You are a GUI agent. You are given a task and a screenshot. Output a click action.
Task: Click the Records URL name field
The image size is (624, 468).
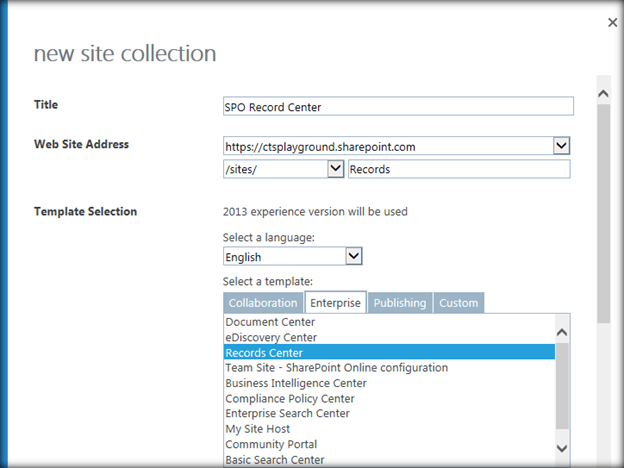[x=458, y=169]
